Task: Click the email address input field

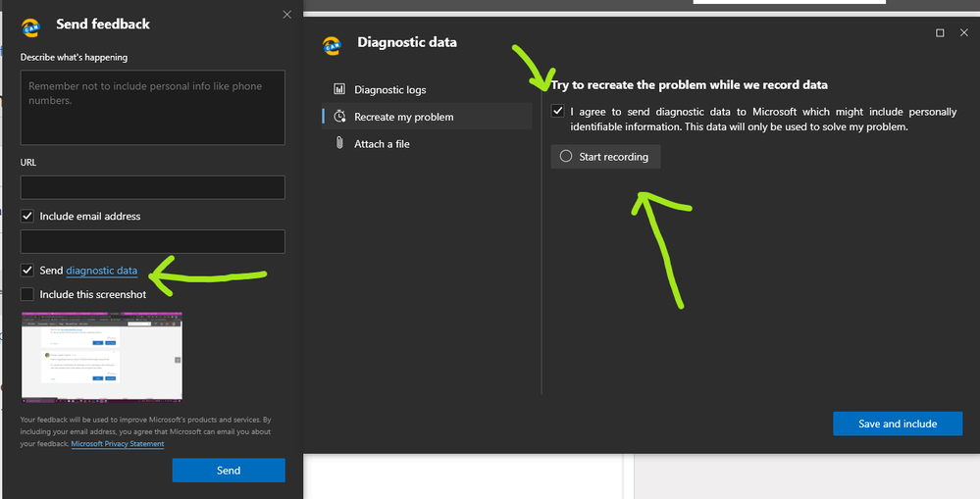Action: 152,242
